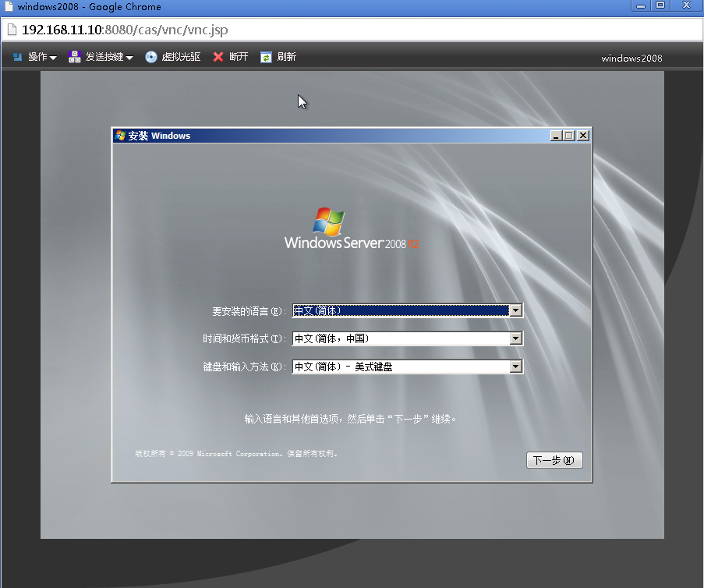The image size is (704, 588).
Task: Close the Chrome window
Action: (687, 5)
